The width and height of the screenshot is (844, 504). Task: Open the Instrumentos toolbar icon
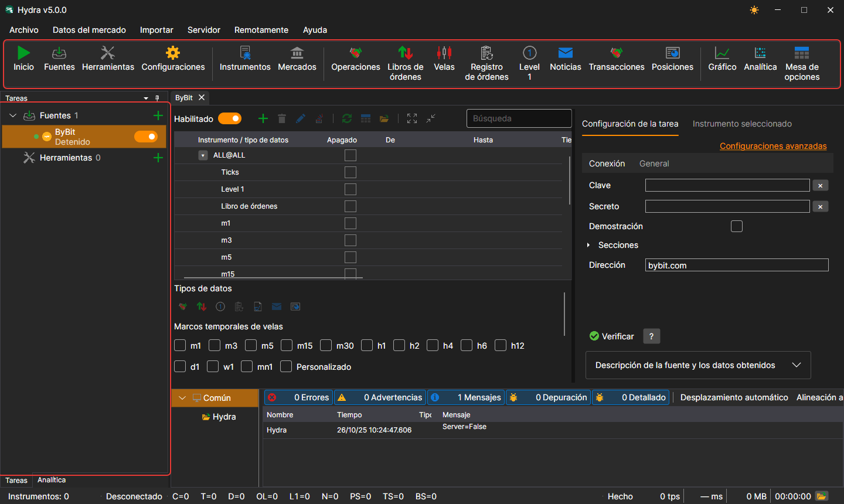[245, 53]
